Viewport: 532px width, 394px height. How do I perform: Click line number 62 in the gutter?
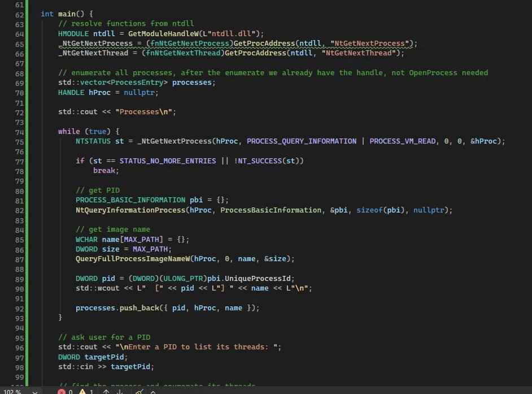point(19,15)
